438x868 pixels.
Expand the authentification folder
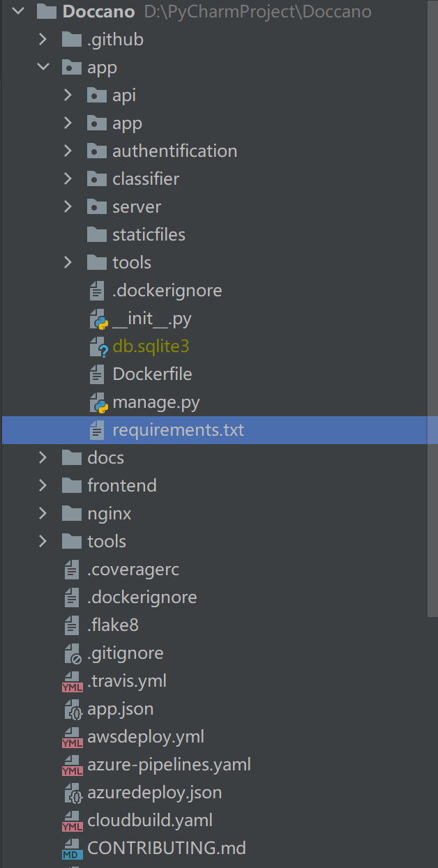68,151
